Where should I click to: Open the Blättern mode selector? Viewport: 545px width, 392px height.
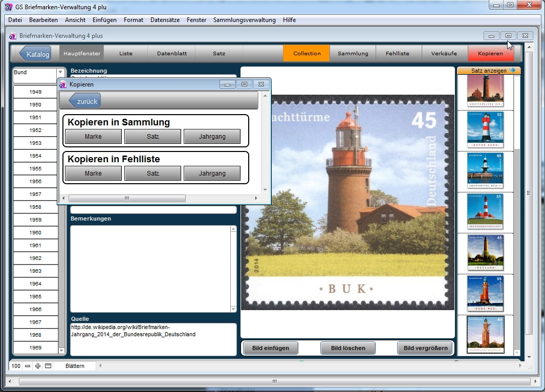tap(75, 366)
